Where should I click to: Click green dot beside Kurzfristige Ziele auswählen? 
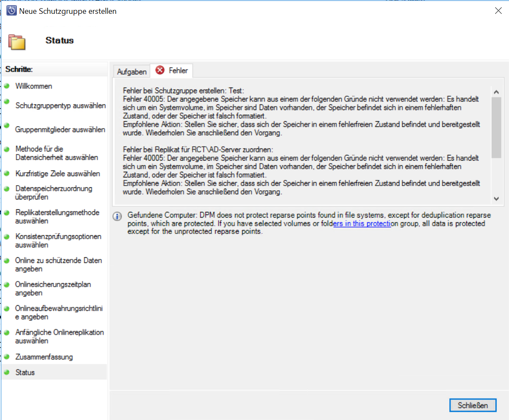(7, 174)
